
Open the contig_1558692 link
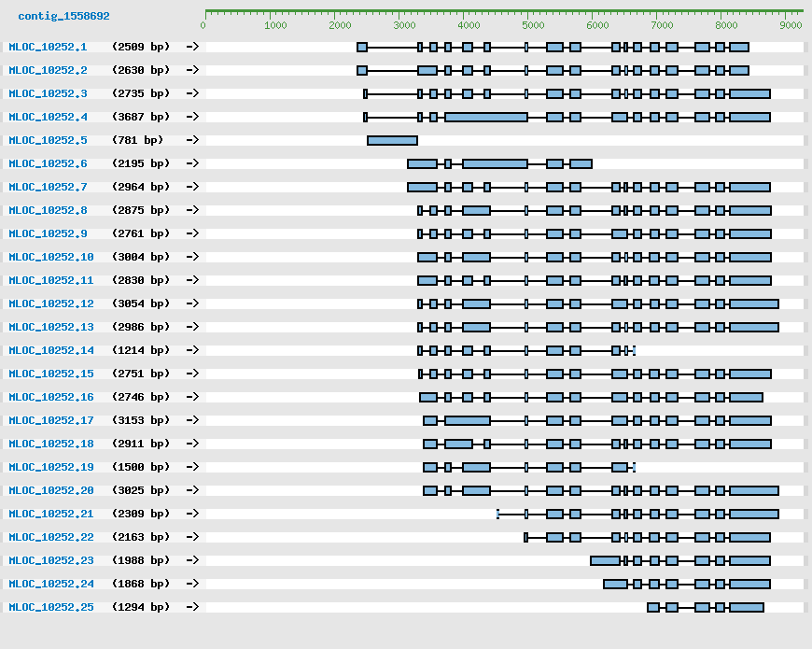(x=63, y=16)
